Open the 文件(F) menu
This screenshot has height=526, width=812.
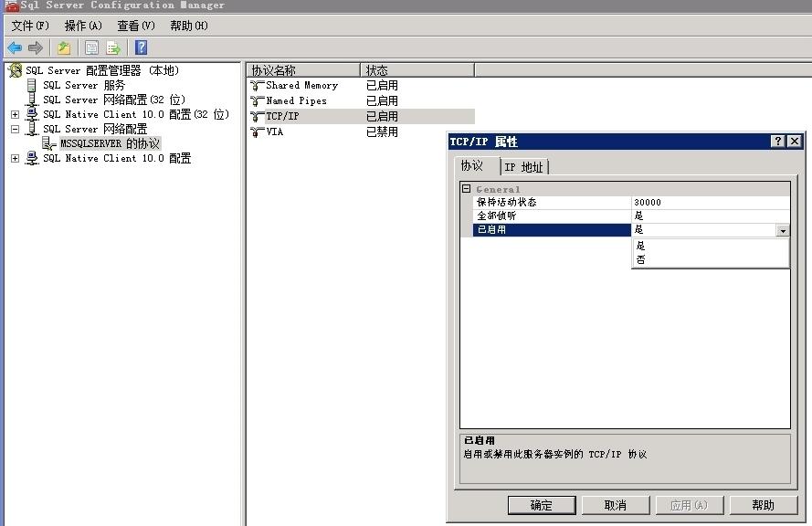point(30,26)
